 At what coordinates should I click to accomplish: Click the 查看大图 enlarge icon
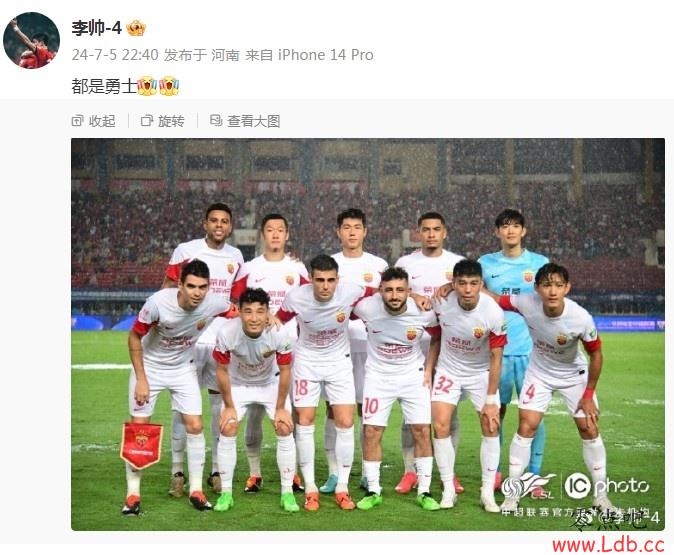216,120
